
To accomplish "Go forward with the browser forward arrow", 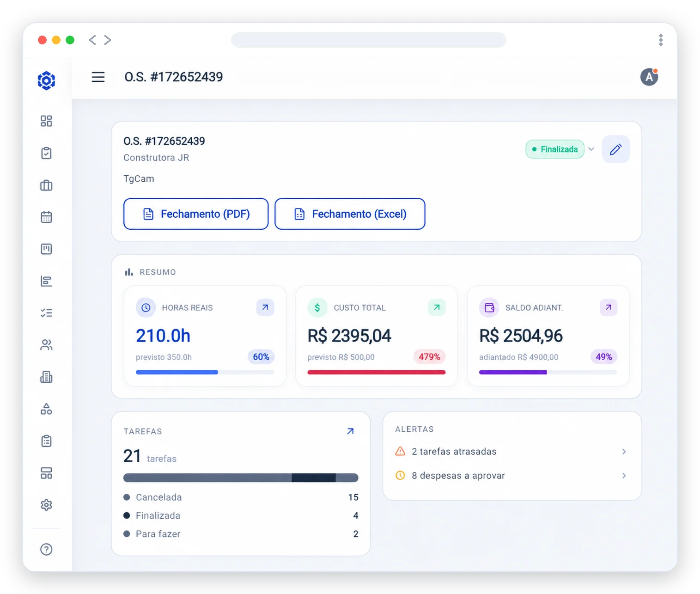I will click(x=107, y=40).
